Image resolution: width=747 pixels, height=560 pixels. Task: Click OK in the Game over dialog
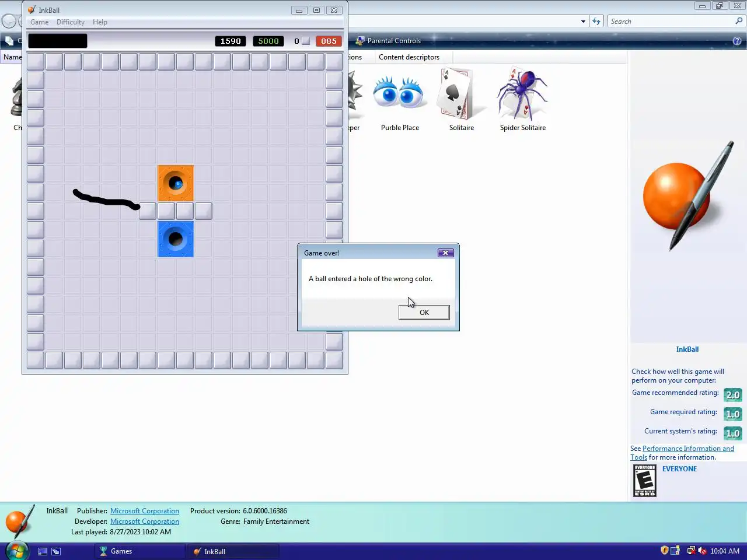pos(424,312)
